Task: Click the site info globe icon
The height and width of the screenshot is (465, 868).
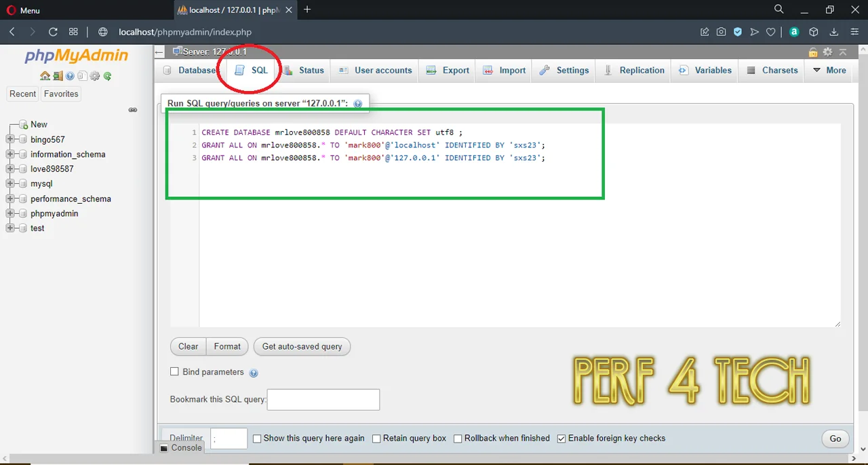Action: pyautogui.click(x=103, y=32)
